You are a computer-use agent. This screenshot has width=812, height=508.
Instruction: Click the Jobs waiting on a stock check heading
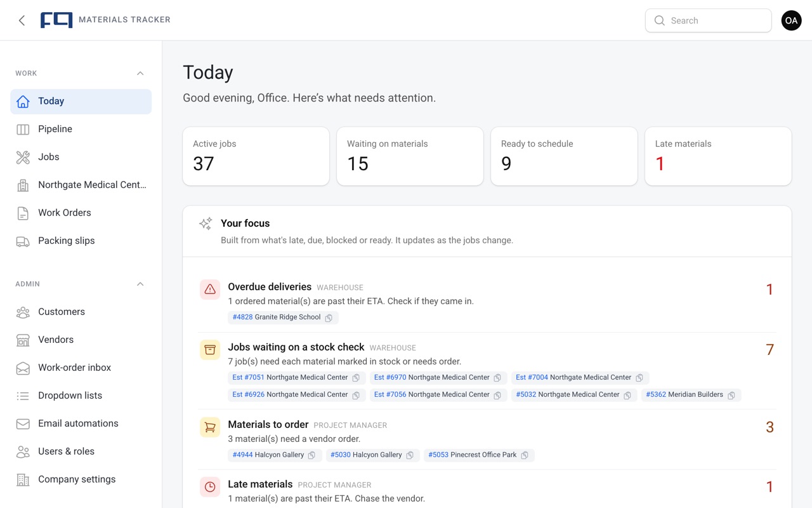coord(296,347)
